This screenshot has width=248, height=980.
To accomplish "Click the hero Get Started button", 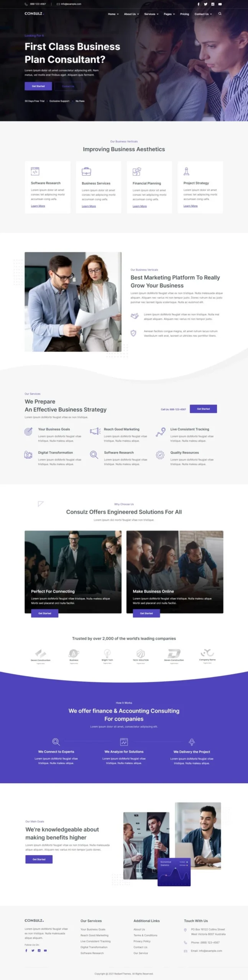I will tap(38, 86).
